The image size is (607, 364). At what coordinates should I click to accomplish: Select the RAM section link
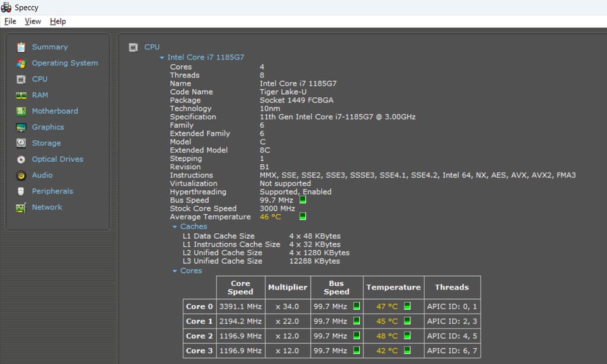[40, 95]
